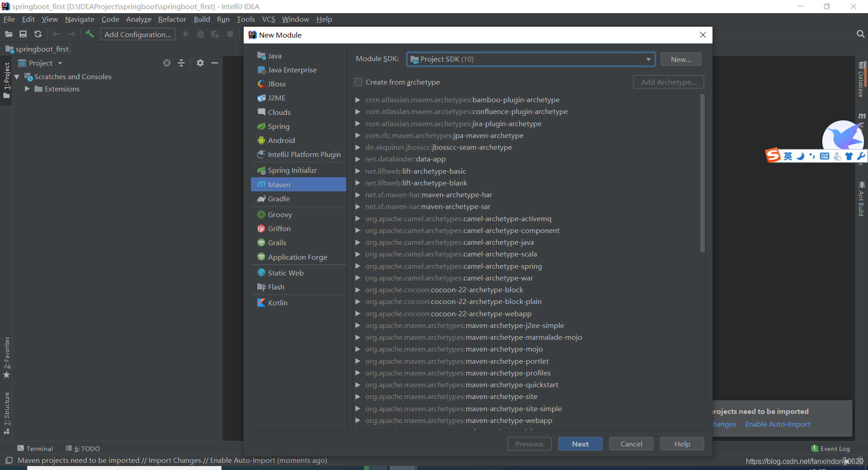Click the Next button
Screen dimensions: 868x470
580,444
